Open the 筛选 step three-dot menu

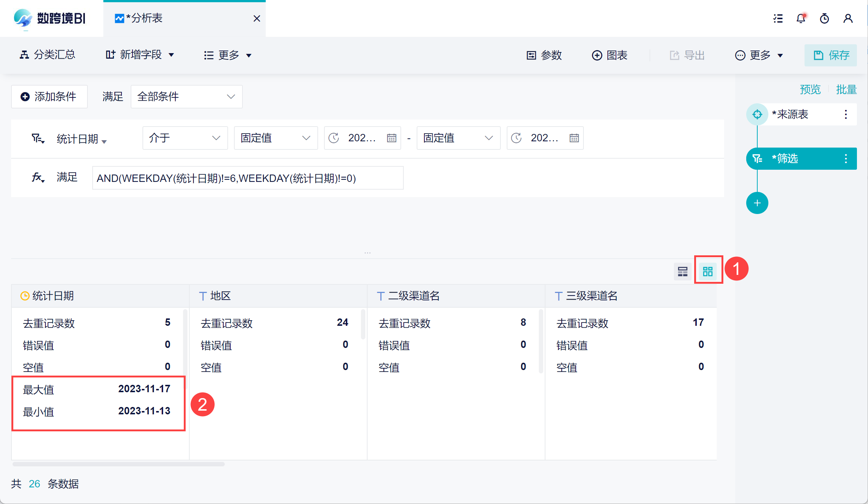(x=845, y=159)
